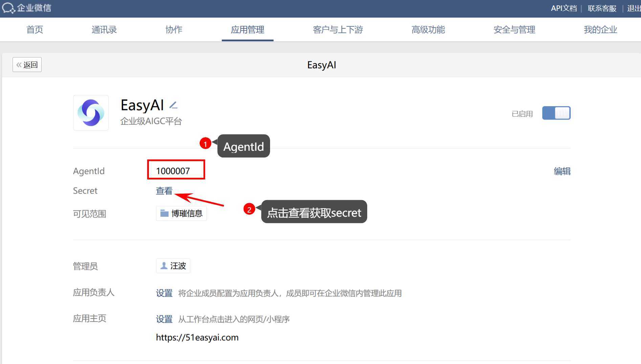Click the 应用主页 label
The height and width of the screenshot is (364, 641).
(x=90, y=318)
